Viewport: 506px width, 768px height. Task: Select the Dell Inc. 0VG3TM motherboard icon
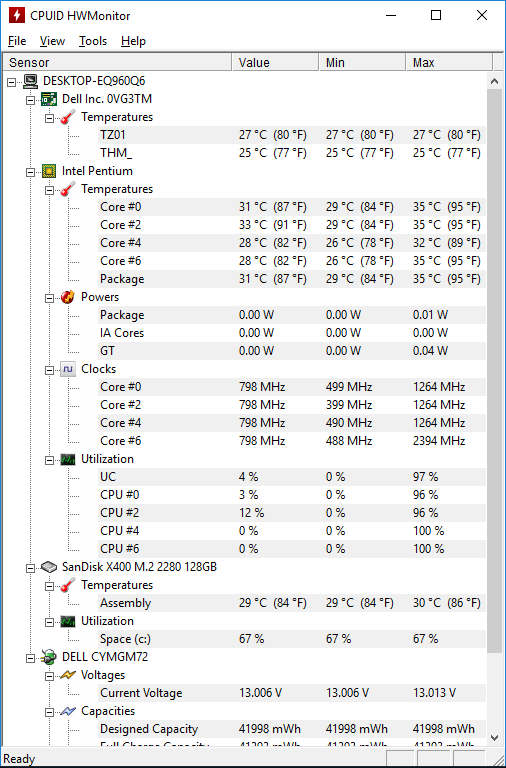[49, 99]
